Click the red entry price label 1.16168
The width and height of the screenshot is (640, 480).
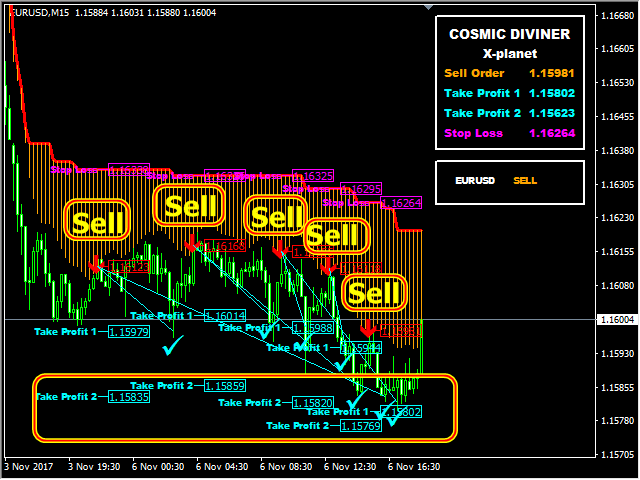(x=225, y=246)
